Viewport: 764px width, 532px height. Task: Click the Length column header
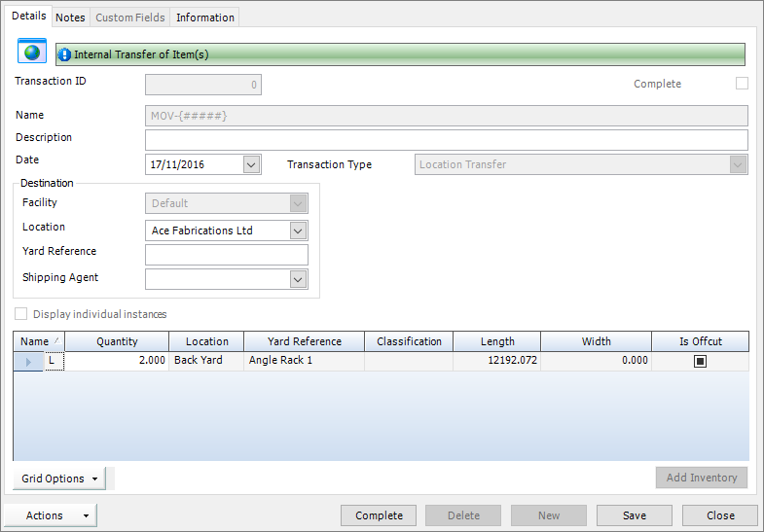pos(497,341)
